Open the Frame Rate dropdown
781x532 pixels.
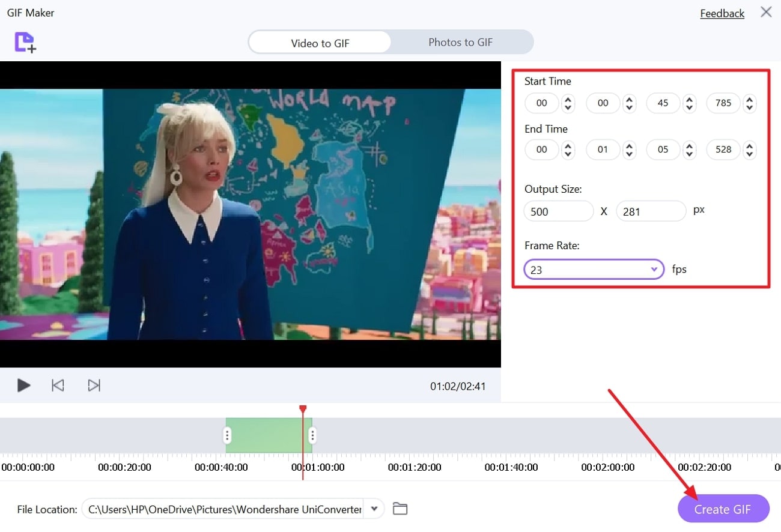594,270
